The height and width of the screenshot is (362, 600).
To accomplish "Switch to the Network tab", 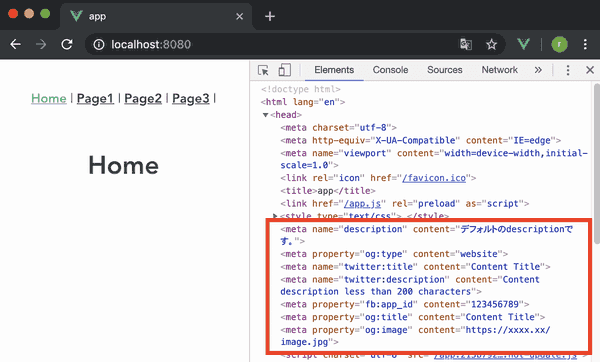I will click(x=499, y=70).
